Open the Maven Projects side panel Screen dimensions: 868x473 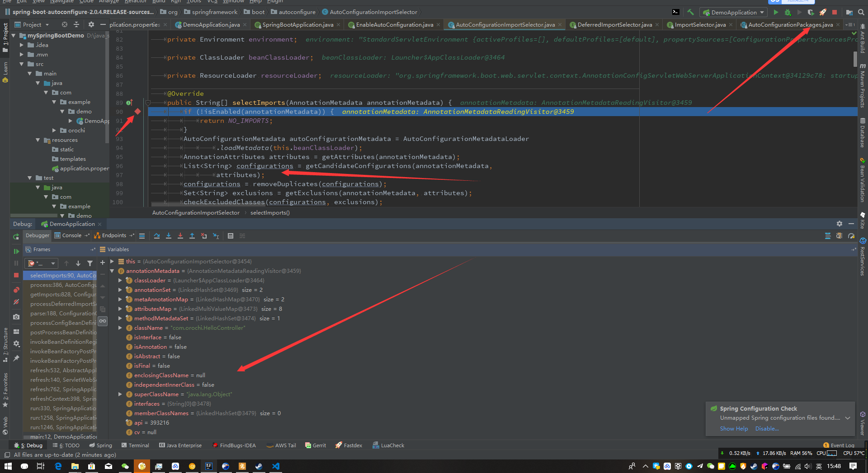coord(863,86)
